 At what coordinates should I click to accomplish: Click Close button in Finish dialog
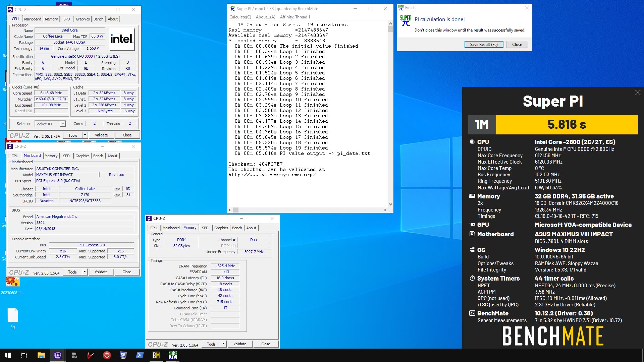pyautogui.click(x=517, y=45)
